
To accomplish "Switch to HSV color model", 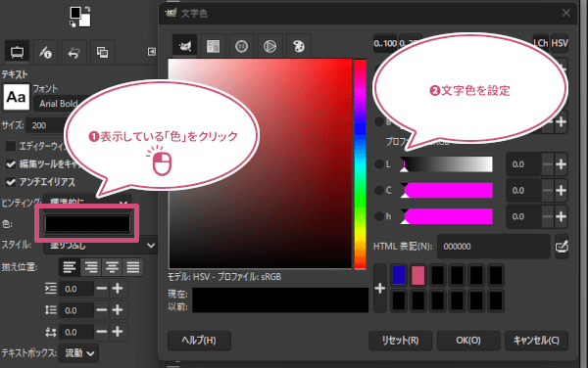I will pyautogui.click(x=560, y=43).
